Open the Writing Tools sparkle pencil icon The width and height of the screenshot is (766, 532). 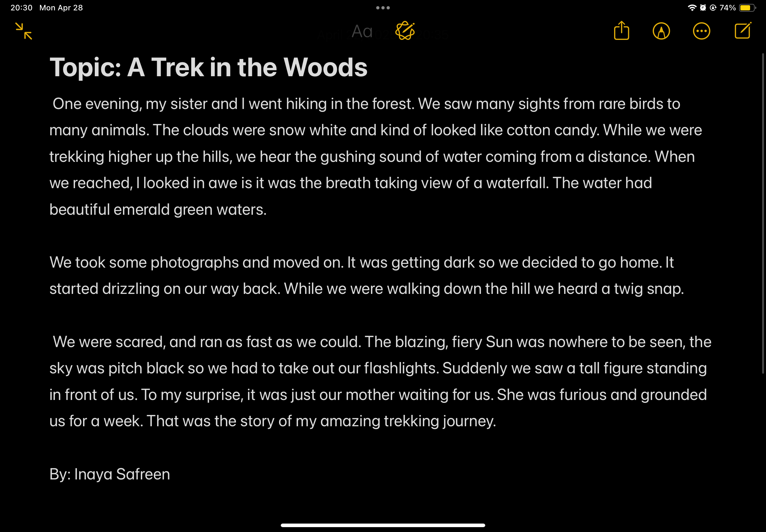click(x=405, y=31)
